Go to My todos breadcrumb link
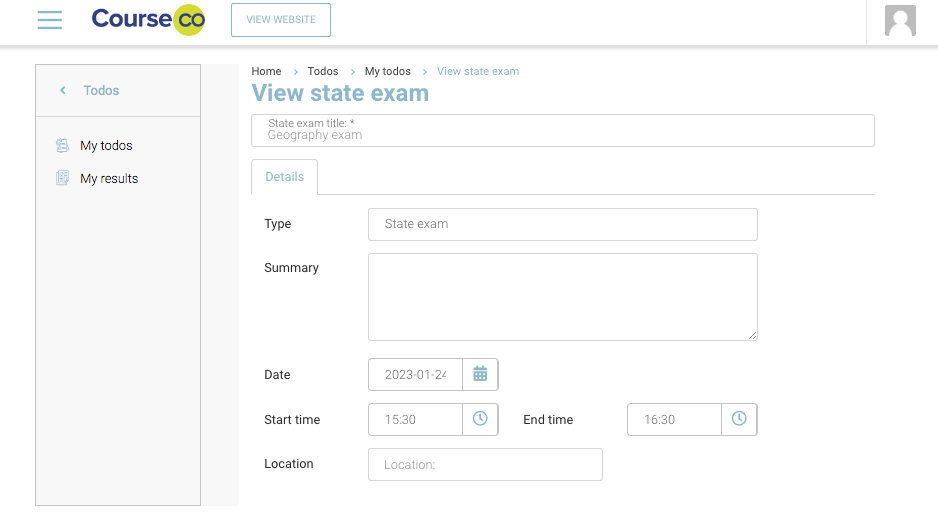Image resolution: width=938 pixels, height=516 pixels. tap(387, 71)
